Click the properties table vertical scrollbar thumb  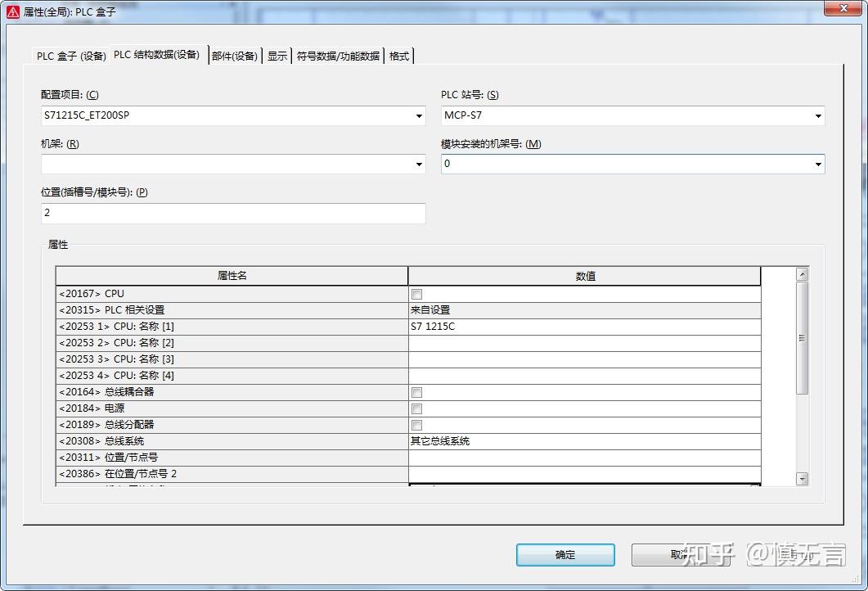tap(802, 338)
